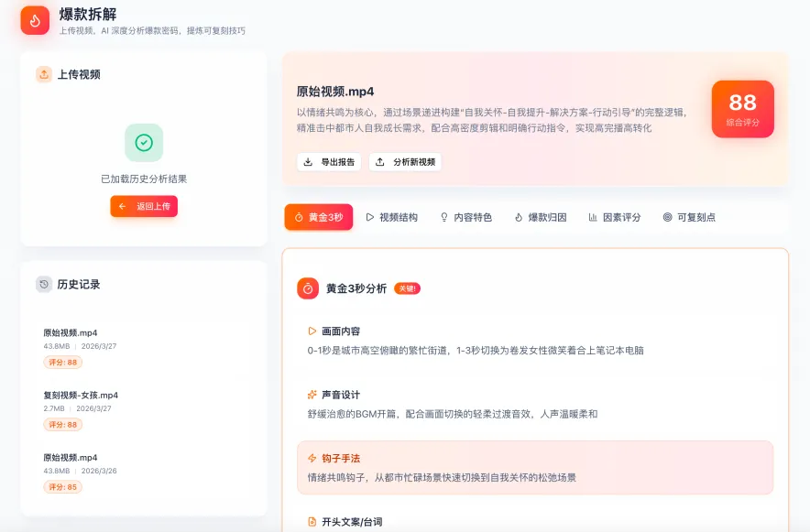Click the flame logo icon beside 爆款拆解

[35, 20]
